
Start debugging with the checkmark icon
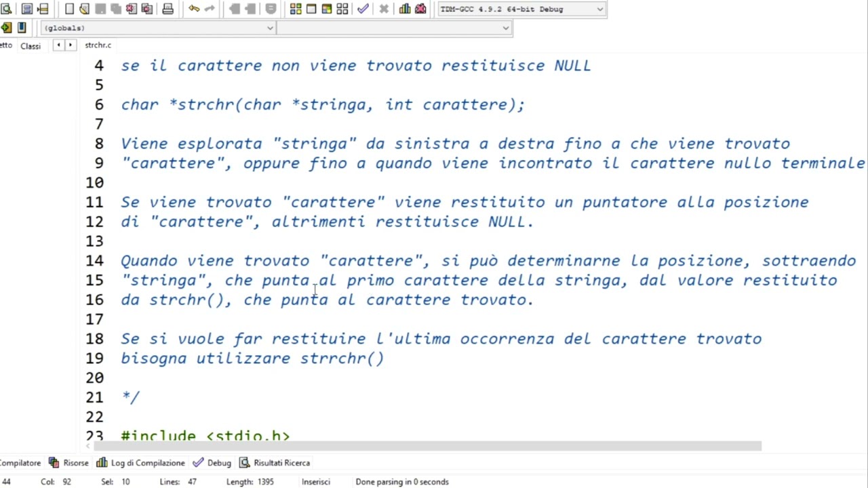pos(363,9)
